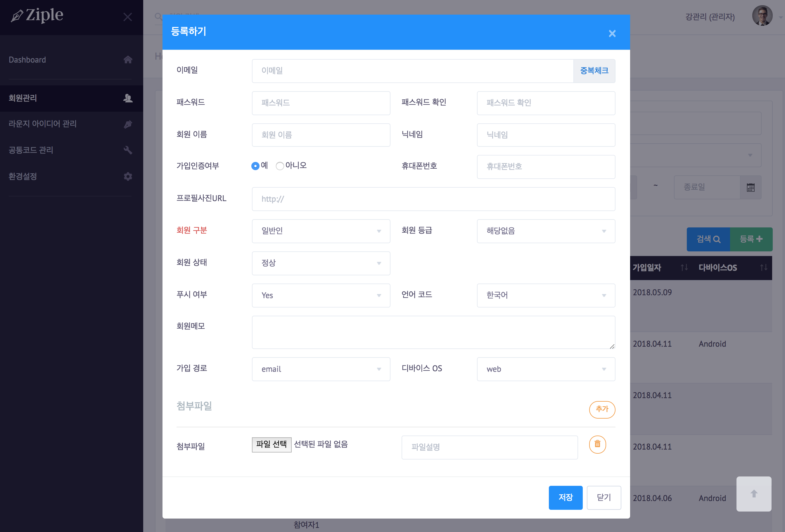Click the 종료일 date field

tap(707, 187)
